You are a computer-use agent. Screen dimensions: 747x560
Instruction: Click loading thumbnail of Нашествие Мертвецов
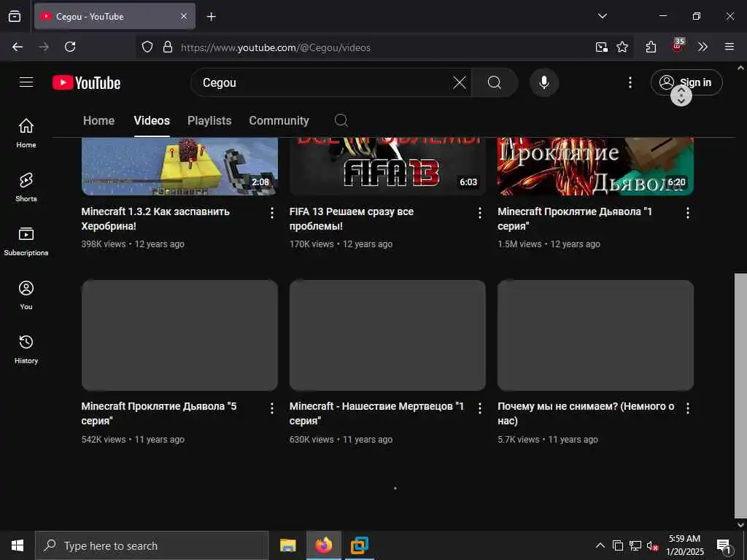click(x=387, y=335)
